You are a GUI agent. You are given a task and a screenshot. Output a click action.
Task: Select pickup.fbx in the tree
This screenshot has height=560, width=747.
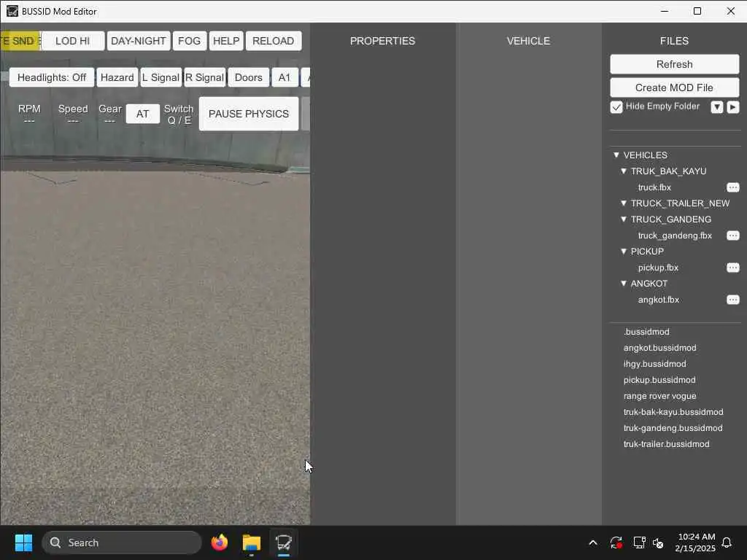[659, 268]
